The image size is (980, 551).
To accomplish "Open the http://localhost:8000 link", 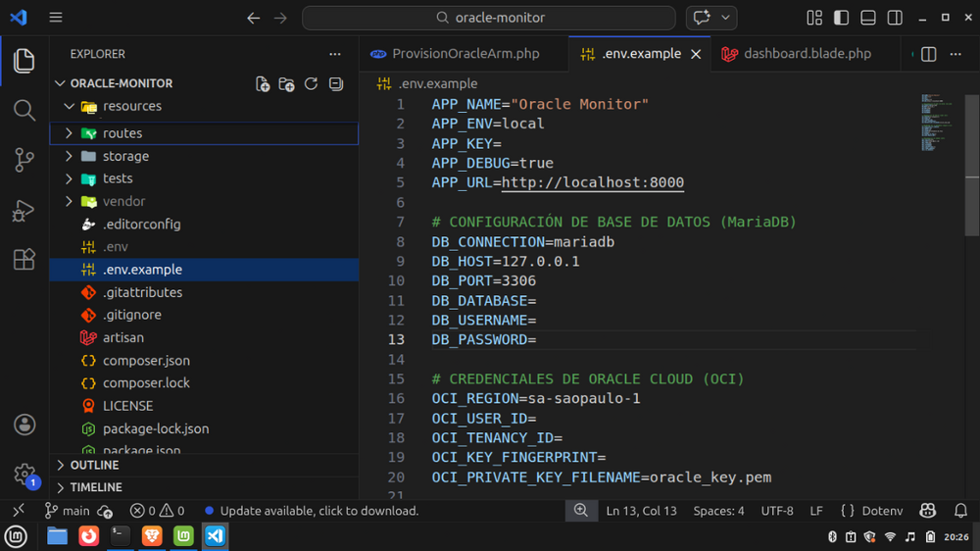I will pyautogui.click(x=593, y=182).
